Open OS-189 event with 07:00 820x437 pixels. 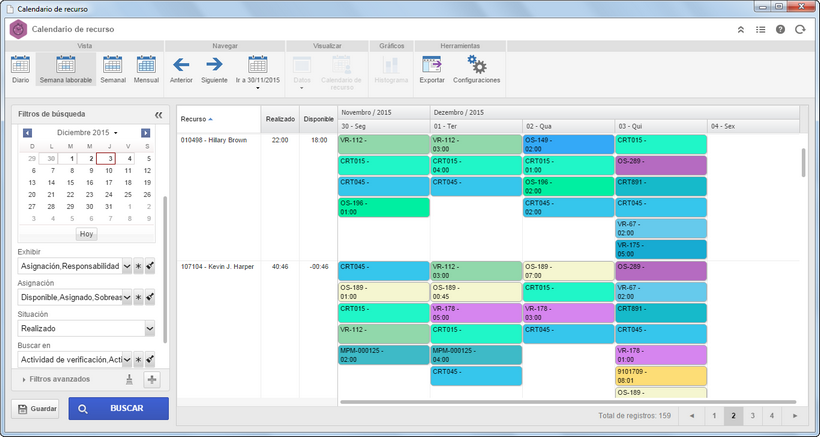(568, 271)
